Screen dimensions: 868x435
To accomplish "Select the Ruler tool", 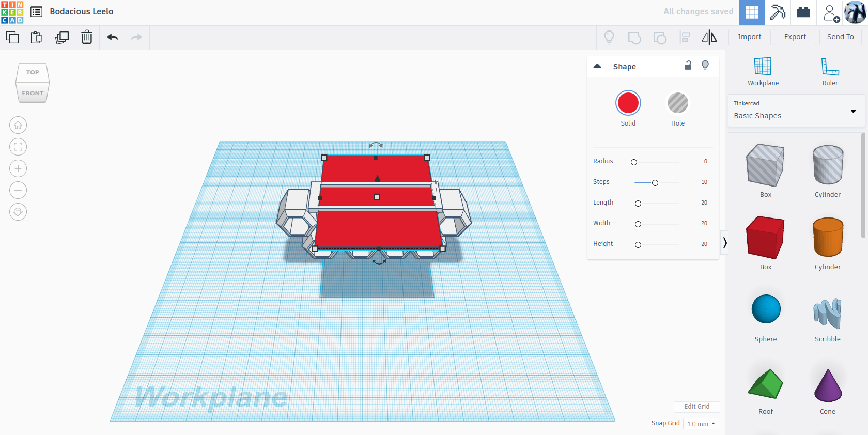I will coord(830,71).
